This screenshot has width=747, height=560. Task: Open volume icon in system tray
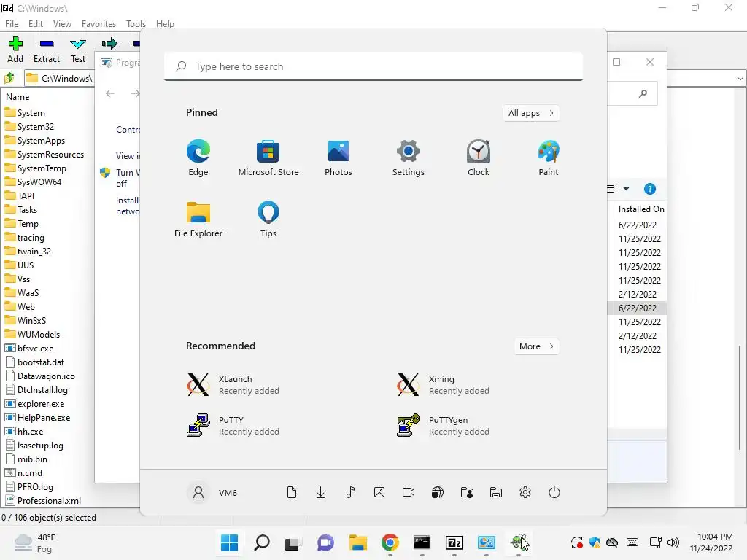click(673, 542)
